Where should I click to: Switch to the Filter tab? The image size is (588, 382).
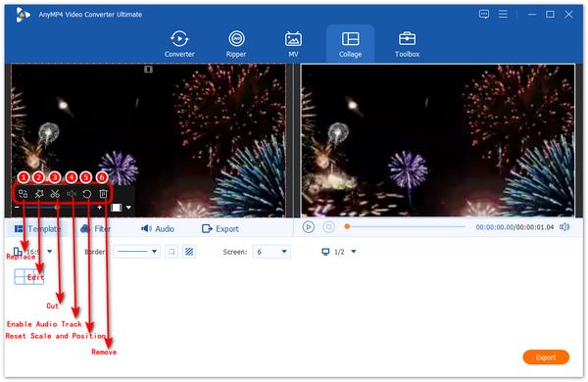point(96,228)
